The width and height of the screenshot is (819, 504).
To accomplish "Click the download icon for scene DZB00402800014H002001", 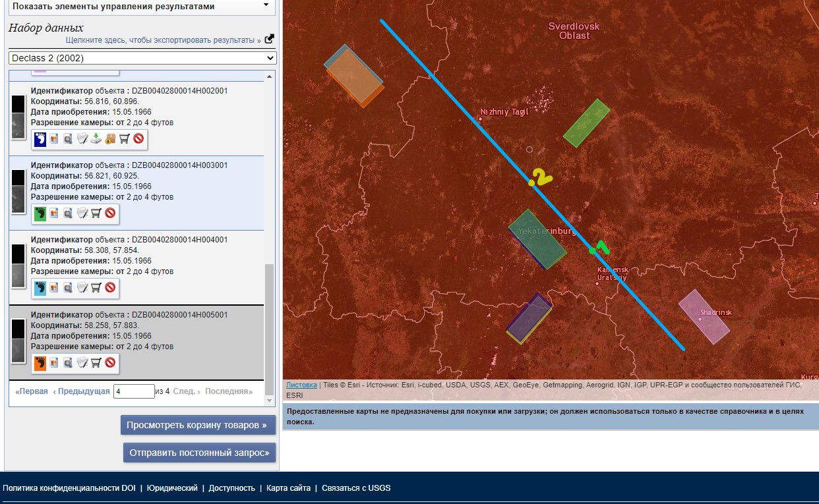I will (x=96, y=139).
